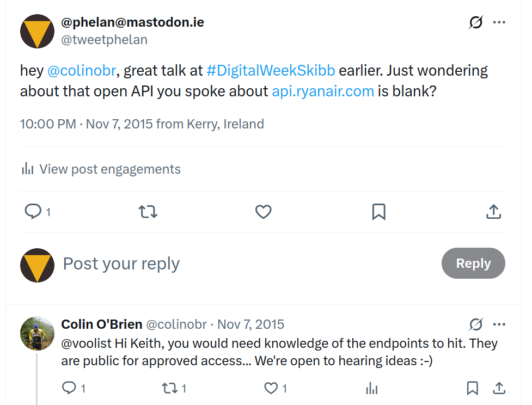Open more options menu on main post
Screen dimensions: 532x405
pyautogui.click(x=499, y=23)
